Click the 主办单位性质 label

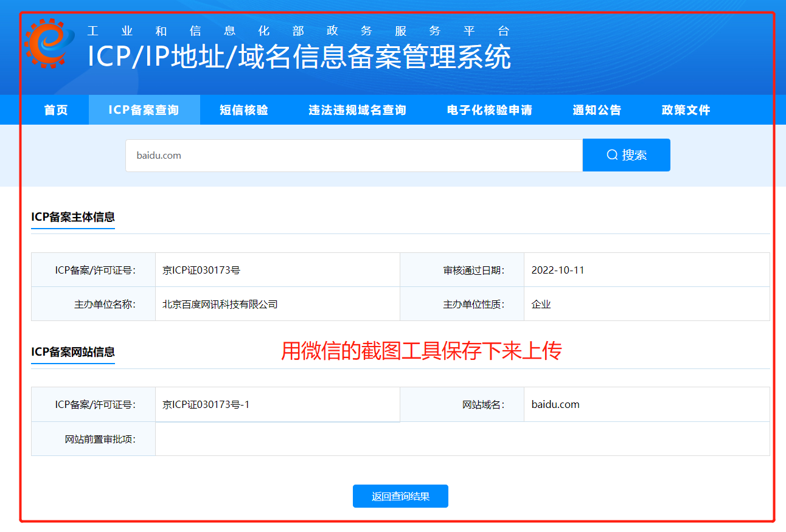474,304
